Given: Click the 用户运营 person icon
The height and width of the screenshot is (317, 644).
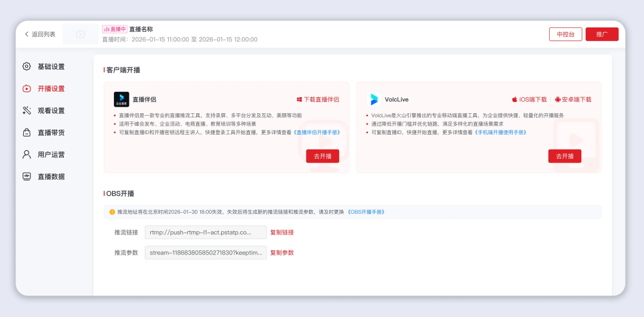Looking at the screenshot, I should (x=26, y=155).
